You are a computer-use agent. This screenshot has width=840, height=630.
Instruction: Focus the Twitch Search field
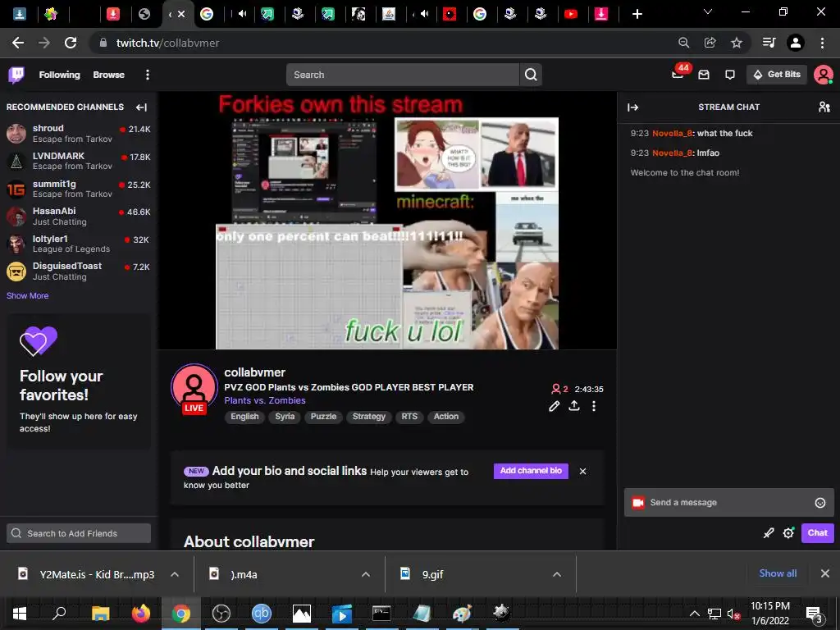[x=403, y=75]
